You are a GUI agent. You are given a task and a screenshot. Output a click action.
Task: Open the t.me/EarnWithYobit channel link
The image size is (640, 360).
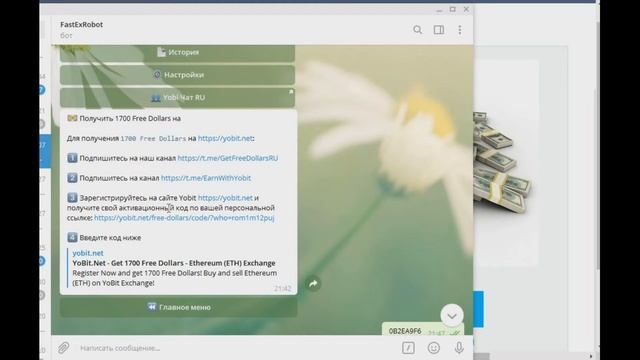tap(206, 178)
